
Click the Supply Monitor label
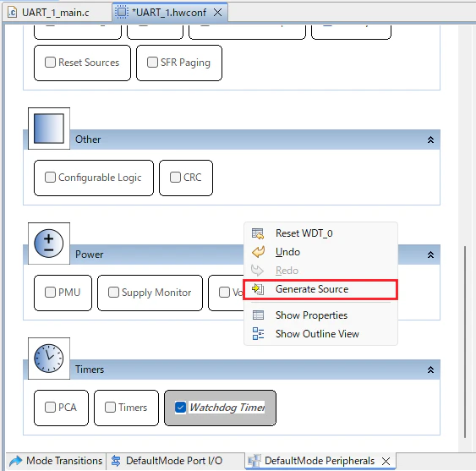coord(156,293)
